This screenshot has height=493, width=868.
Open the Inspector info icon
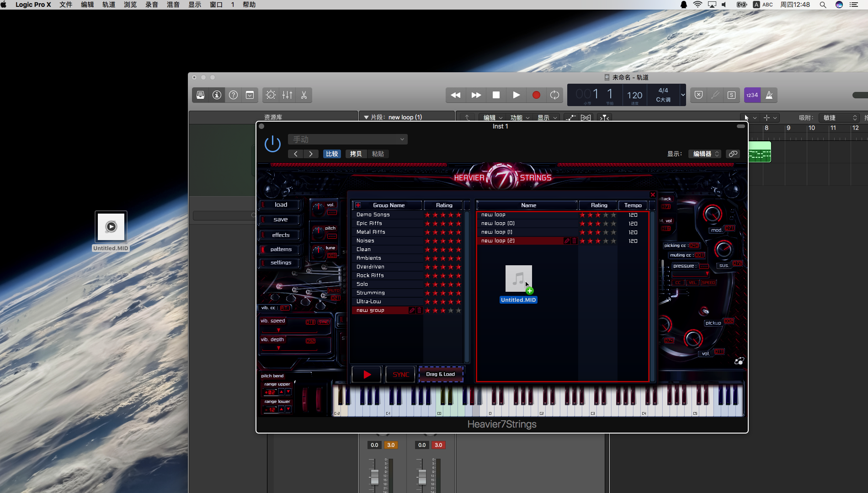point(217,95)
